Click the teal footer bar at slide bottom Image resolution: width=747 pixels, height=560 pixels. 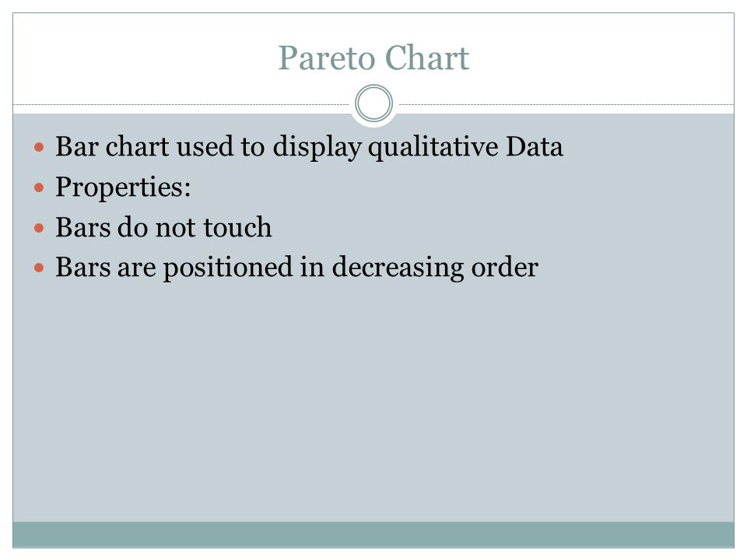click(x=373, y=534)
